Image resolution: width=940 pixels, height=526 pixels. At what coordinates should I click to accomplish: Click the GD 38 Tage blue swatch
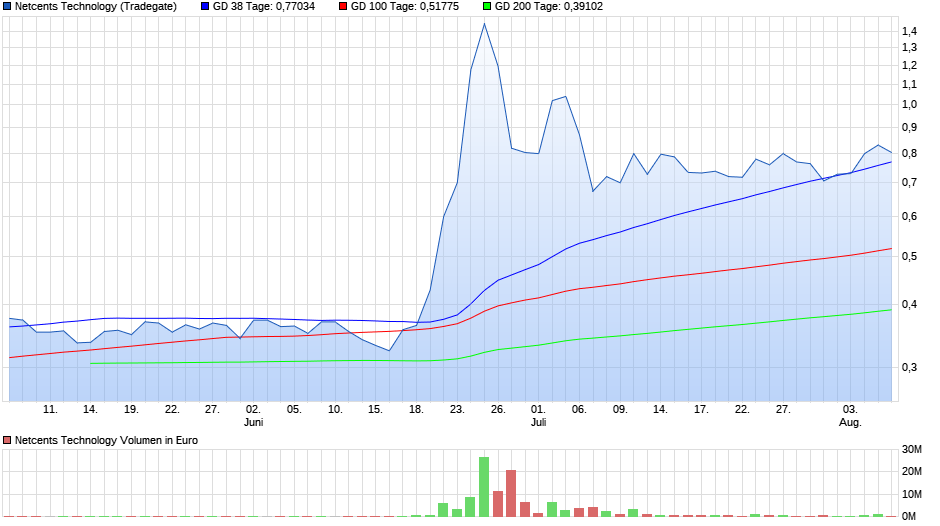205,7
